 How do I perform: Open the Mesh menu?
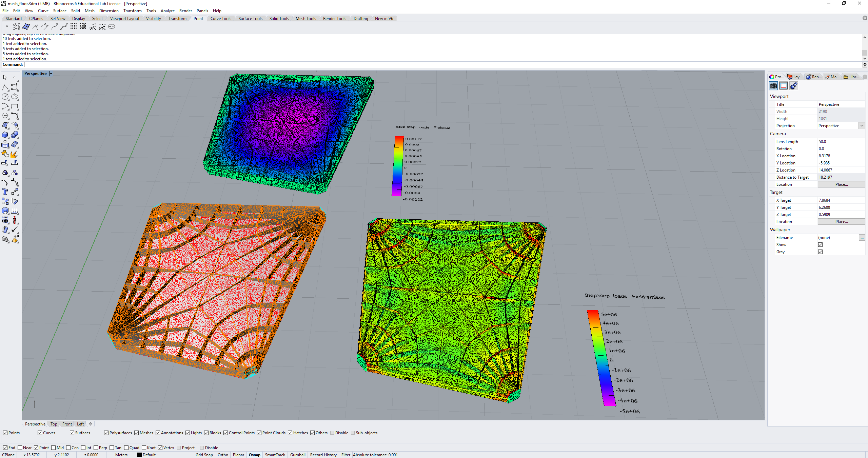tap(90, 11)
